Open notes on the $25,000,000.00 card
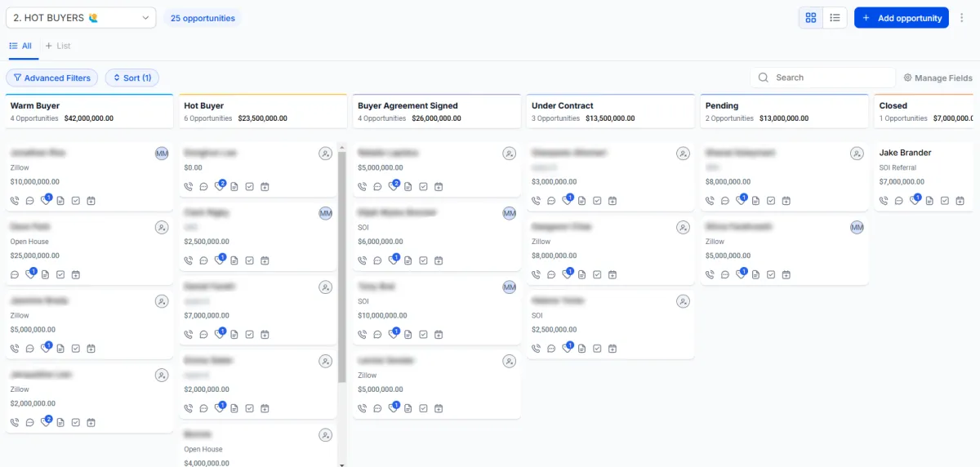This screenshot has width=980, height=467. click(x=45, y=274)
